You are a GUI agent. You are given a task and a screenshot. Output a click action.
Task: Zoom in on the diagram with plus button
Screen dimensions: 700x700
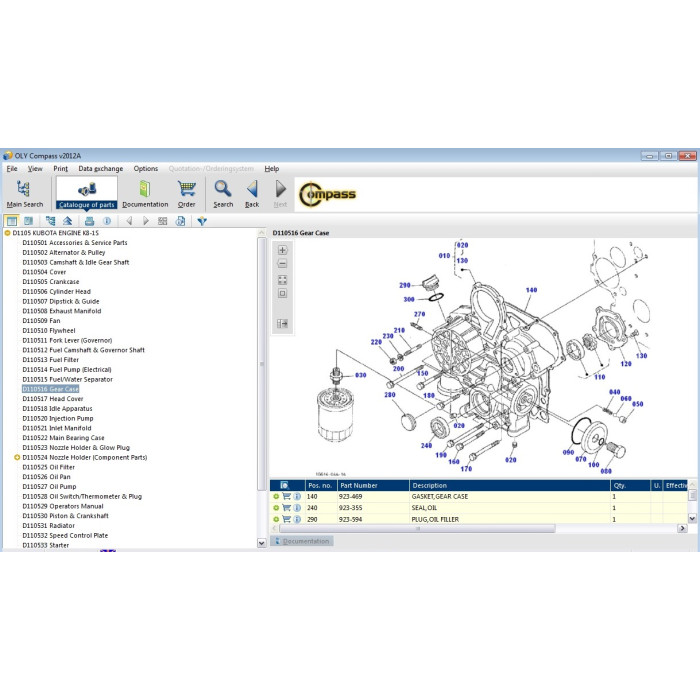(x=282, y=250)
